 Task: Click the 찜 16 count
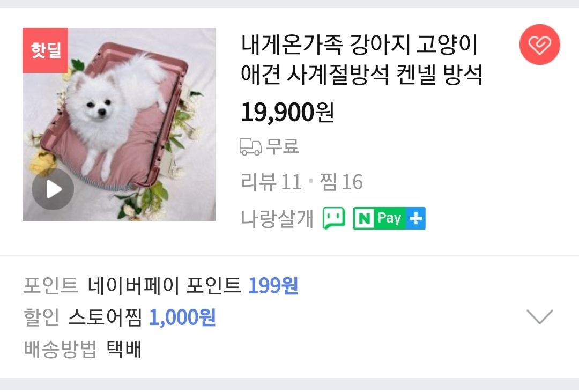click(341, 182)
